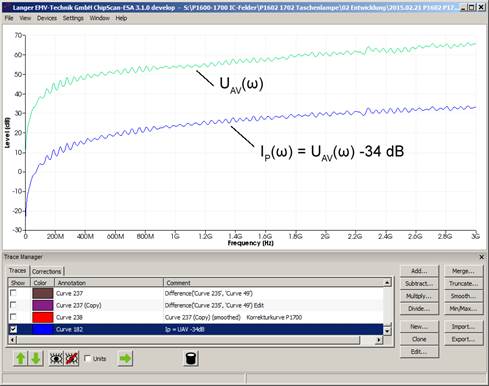Click the crossed-out eye hide icon
This screenshot has height=386, width=489.
point(71,359)
